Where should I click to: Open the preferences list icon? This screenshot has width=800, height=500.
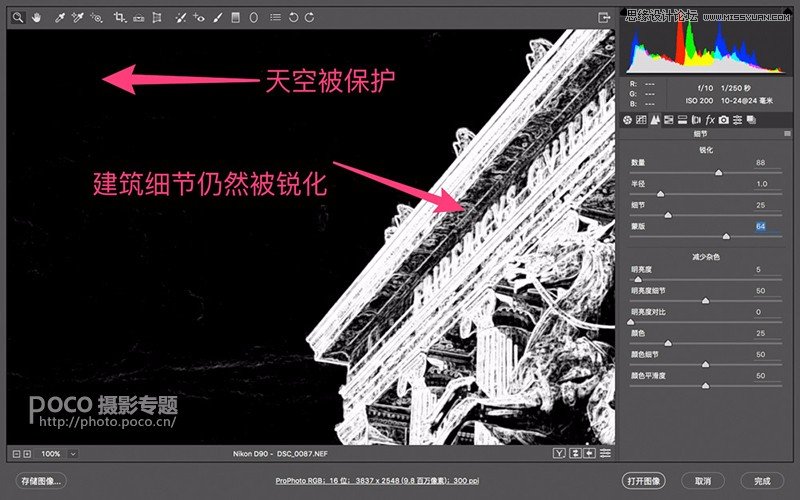(x=276, y=17)
